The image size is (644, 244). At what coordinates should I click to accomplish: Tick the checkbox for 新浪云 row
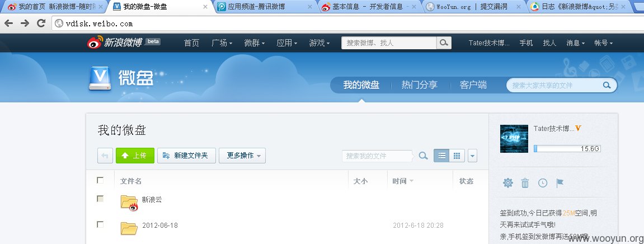coord(100,199)
